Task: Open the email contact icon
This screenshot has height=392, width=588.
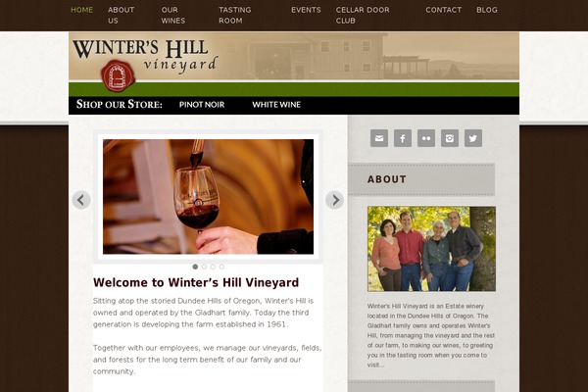Action: [x=379, y=138]
